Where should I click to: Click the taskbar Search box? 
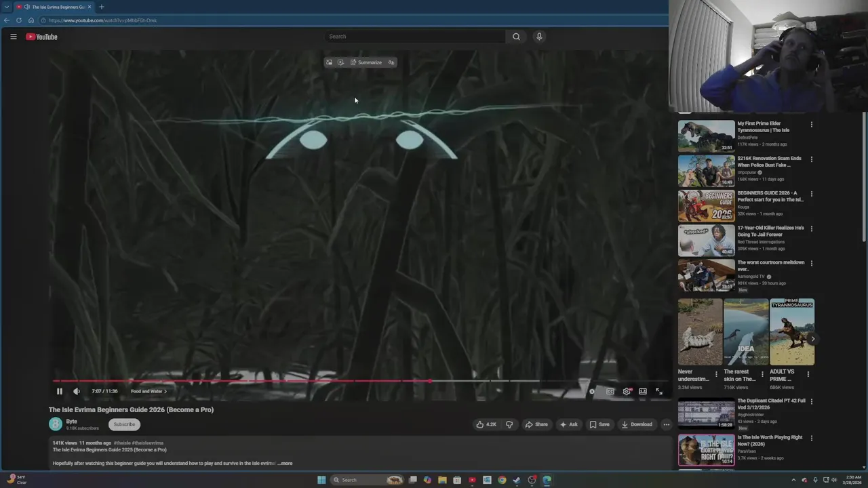[x=366, y=480]
